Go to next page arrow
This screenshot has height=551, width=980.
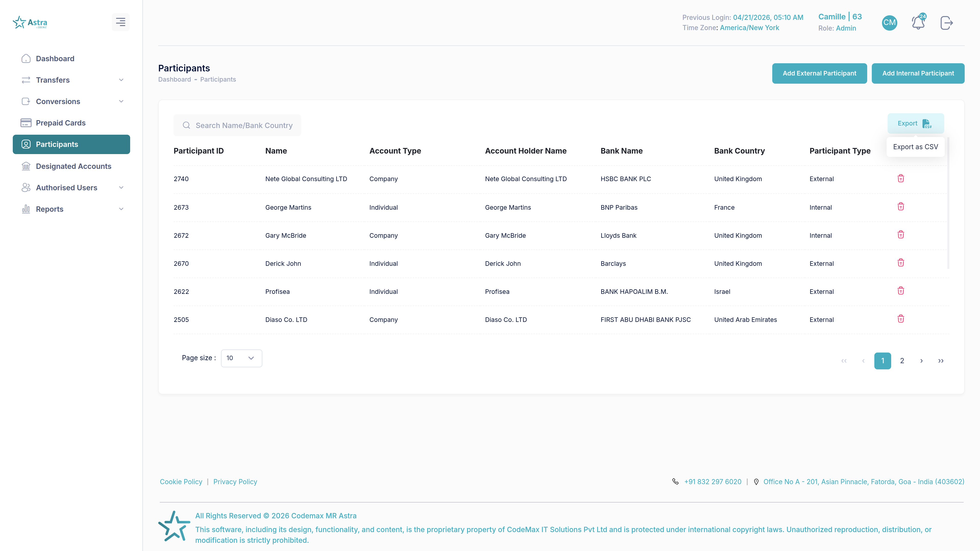(x=921, y=361)
